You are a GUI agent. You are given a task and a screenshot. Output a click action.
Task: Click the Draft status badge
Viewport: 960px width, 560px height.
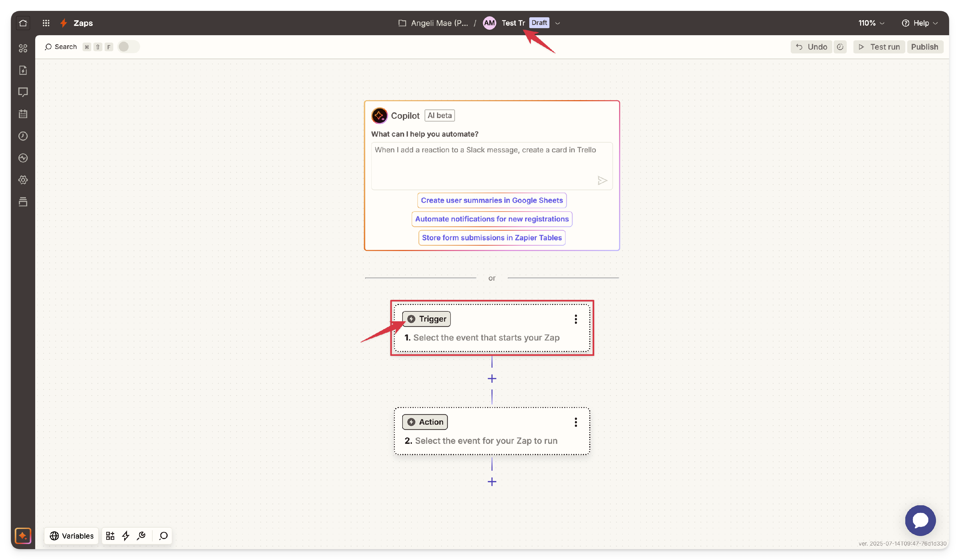click(539, 22)
